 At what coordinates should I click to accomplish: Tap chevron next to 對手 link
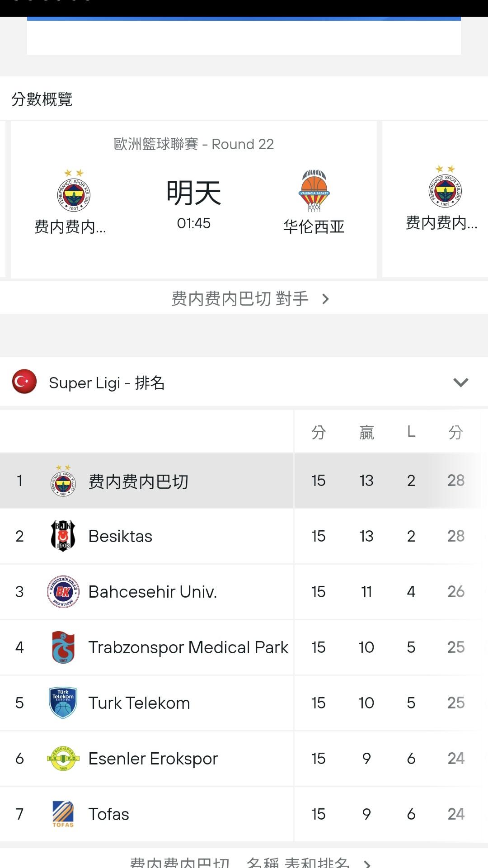click(325, 299)
